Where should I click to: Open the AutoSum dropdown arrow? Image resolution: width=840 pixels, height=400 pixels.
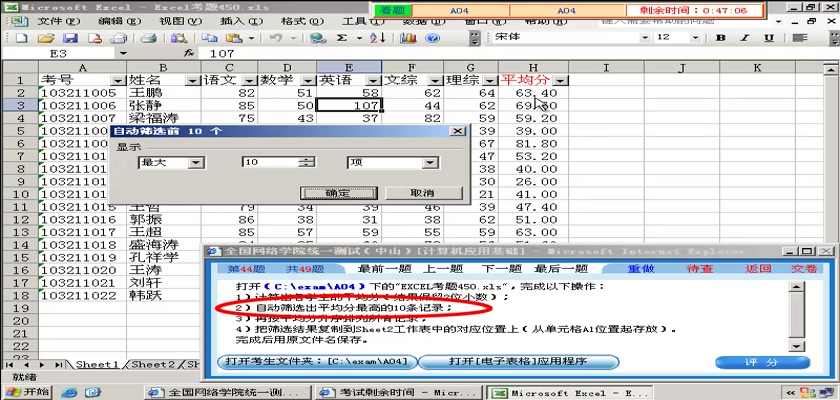[359, 38]
